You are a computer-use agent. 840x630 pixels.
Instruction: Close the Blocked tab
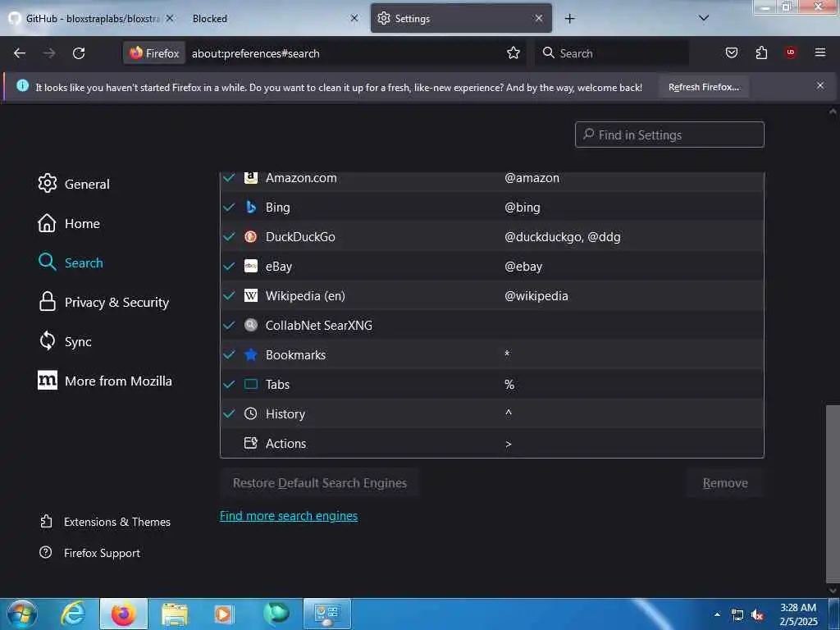point(354,18)
